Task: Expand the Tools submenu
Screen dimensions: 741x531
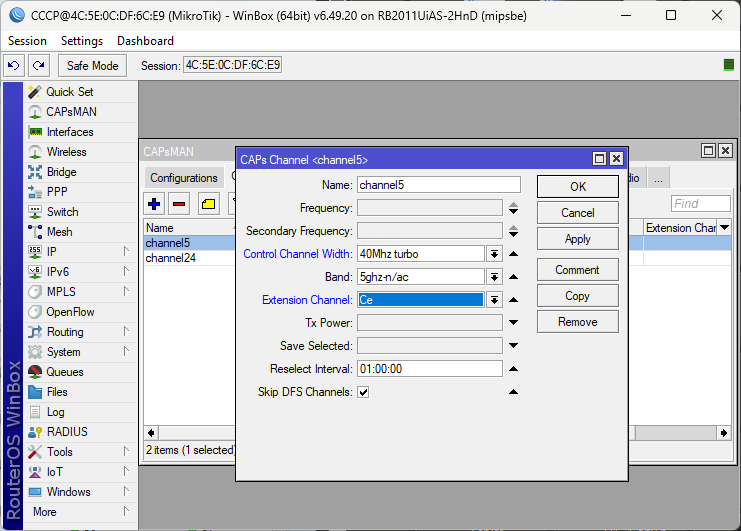Action: (126, 451)
